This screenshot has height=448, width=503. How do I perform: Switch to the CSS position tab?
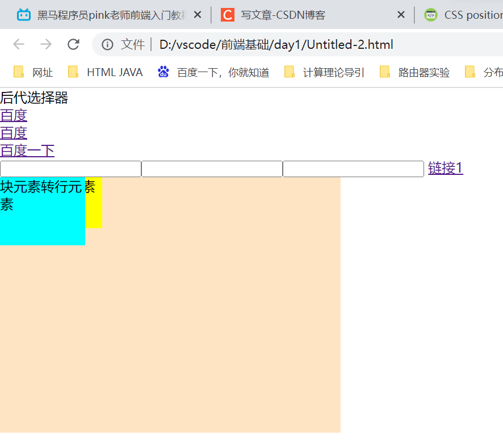click(466, 15)
